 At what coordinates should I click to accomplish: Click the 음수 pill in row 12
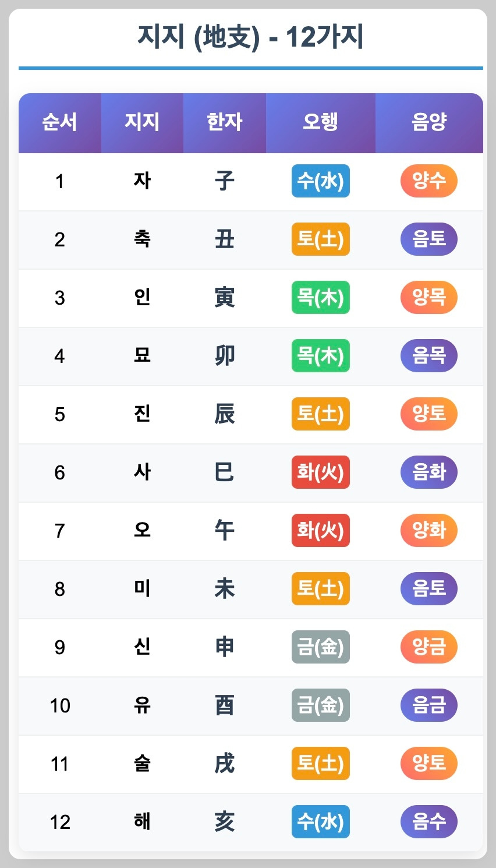tap(429, 822)
